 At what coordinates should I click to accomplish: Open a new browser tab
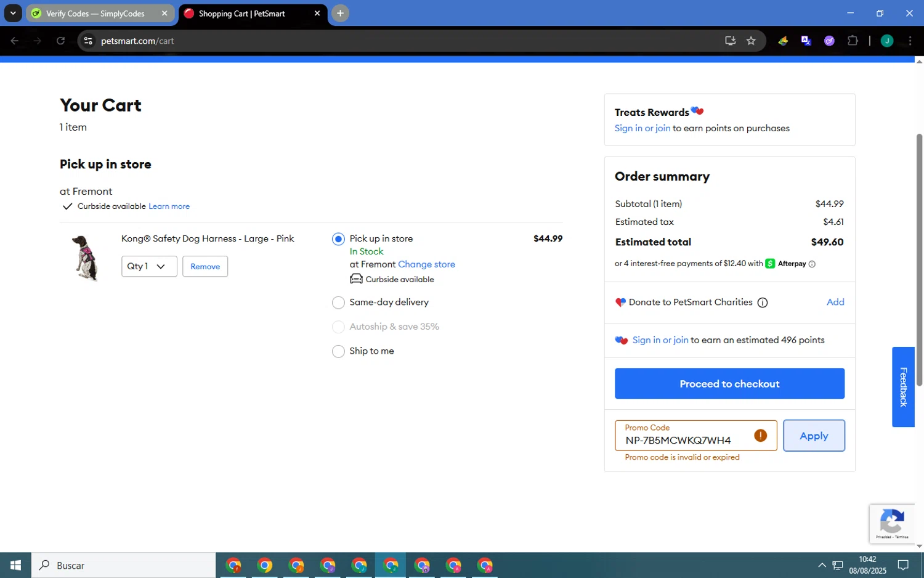coord(340,14)
